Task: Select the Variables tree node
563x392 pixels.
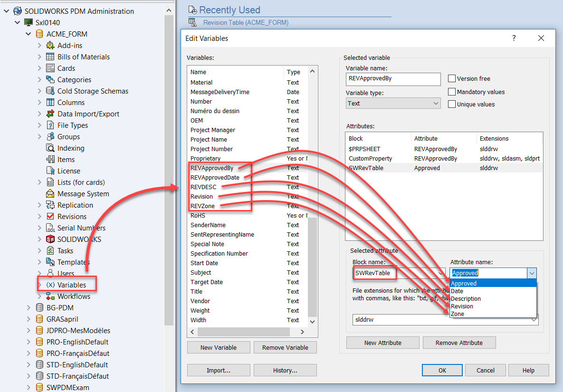Action: pos(72,285)
